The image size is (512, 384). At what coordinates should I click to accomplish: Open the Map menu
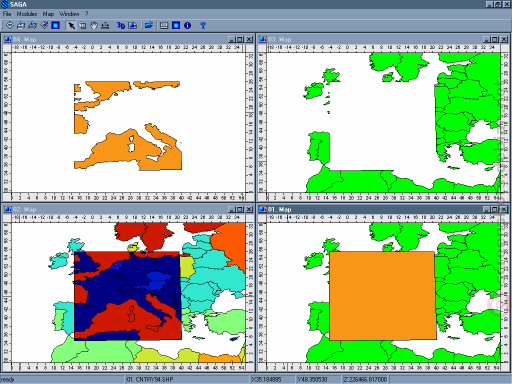48,14
